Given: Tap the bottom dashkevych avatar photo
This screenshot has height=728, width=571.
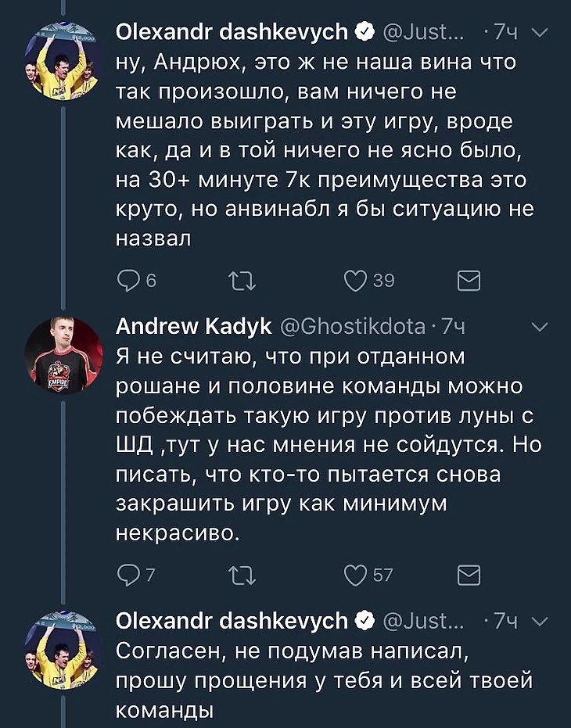Looking at the screenshot, I should coord(63,650).
